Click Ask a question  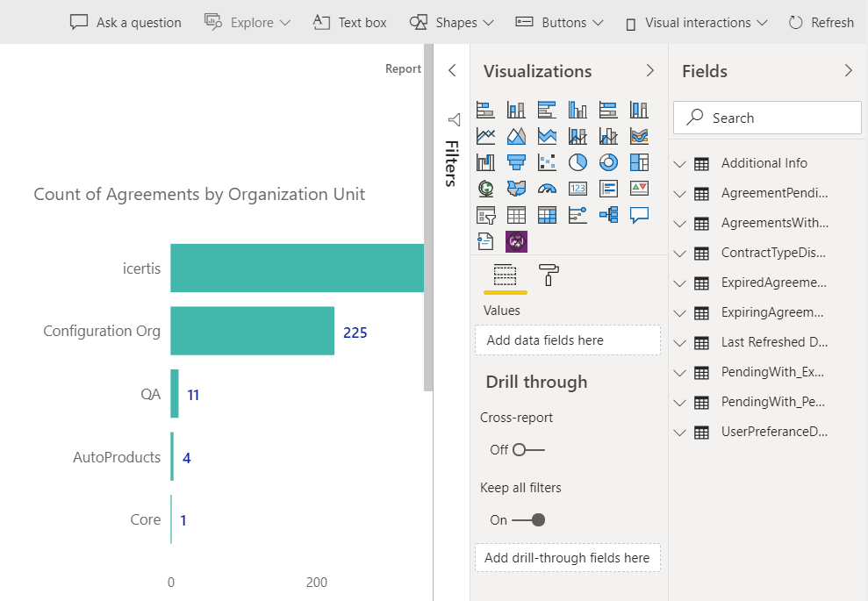(x=126, y=22)
